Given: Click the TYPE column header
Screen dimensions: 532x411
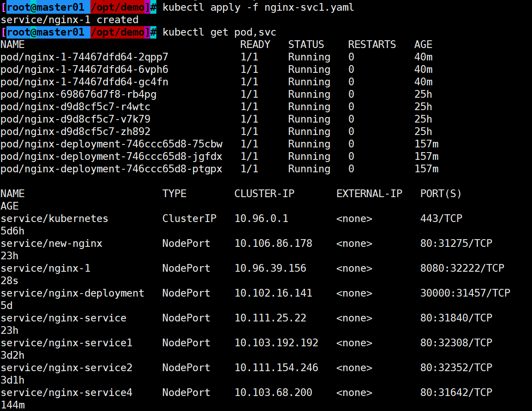Looking at the screenshot, I should point(174,194).
